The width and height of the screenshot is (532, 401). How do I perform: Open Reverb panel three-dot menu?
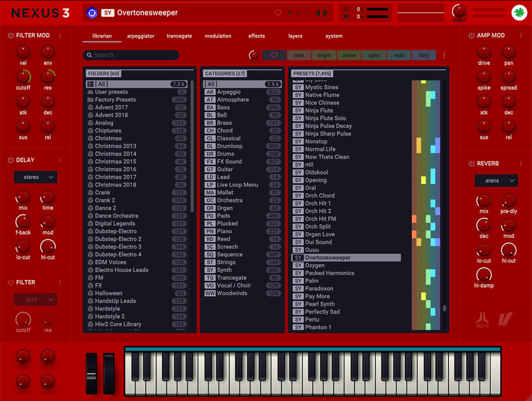point(521,163)
